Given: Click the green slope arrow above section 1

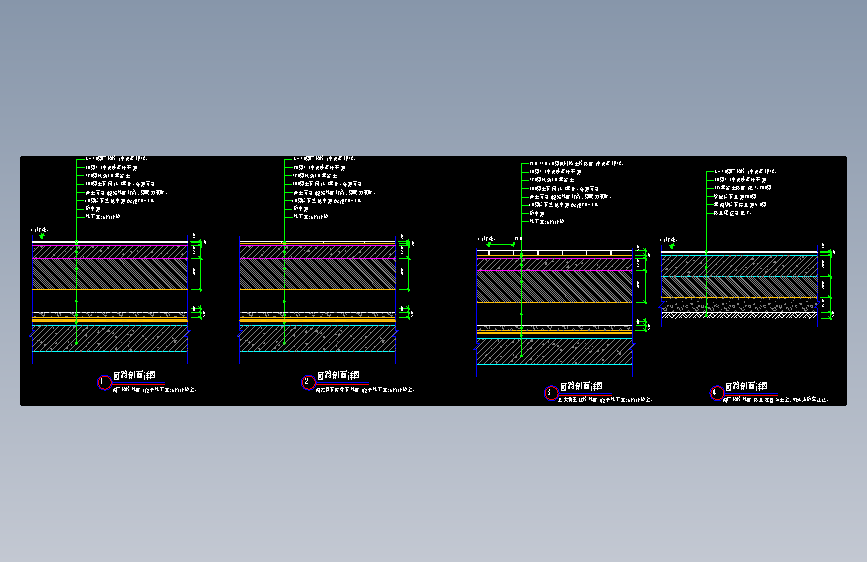Looking at the screenshot, I should coord(41,236).
